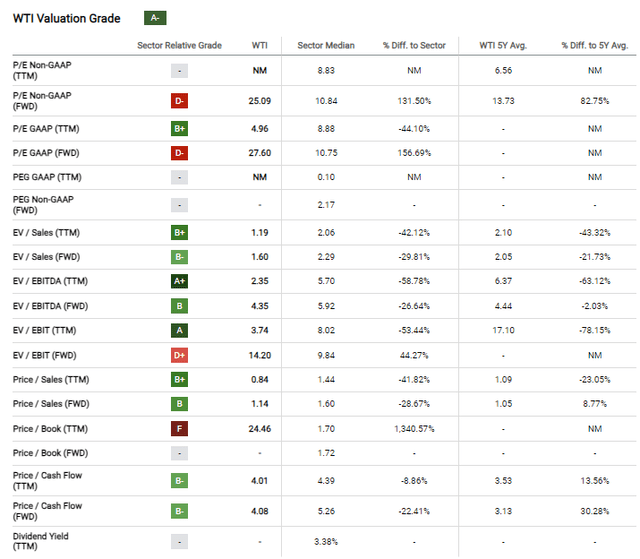Screen dimensions: 640x559
Task: Click the Sector Relative Grade column header
Action: (x=180, y=46)
